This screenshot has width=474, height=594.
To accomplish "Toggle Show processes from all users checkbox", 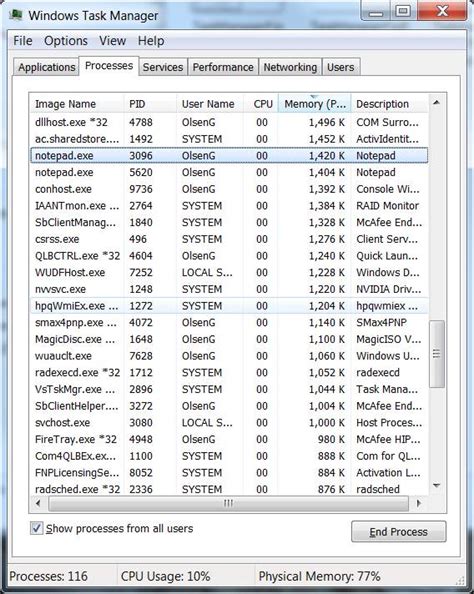I will [36, 528].
